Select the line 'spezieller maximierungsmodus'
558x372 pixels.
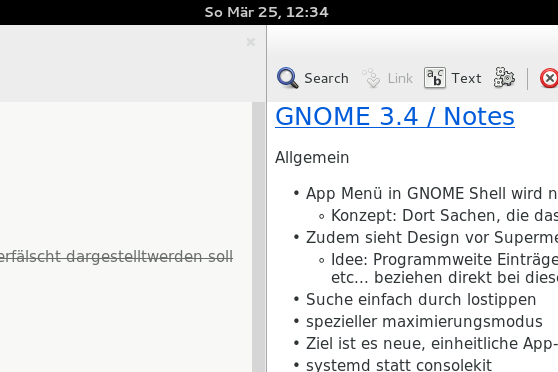pos(424,321)
